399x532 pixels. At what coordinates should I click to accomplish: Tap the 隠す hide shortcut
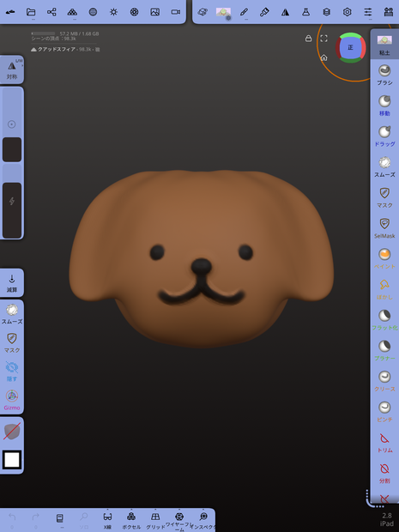[12, 372]
